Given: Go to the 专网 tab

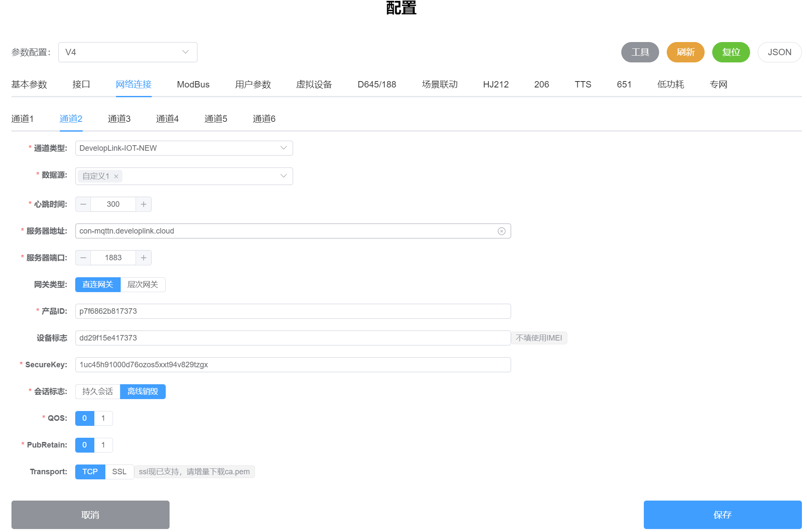Looking at the screenshot, I should point(719,84).
